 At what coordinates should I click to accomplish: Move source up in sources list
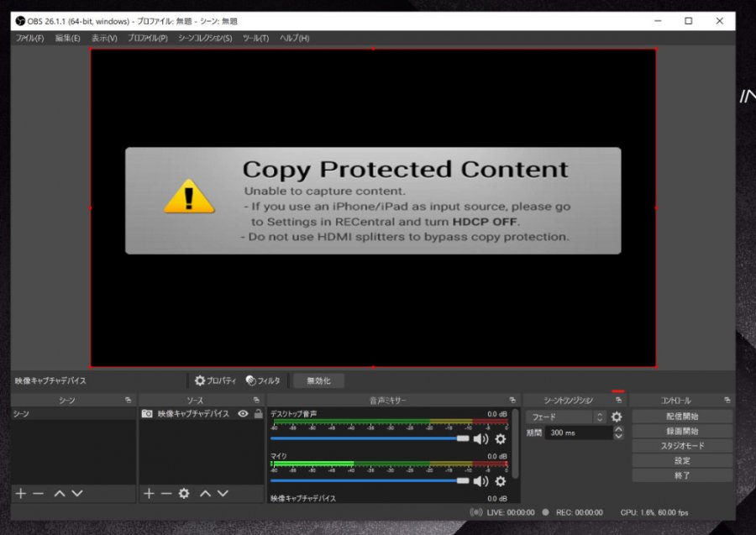[206, 494]
